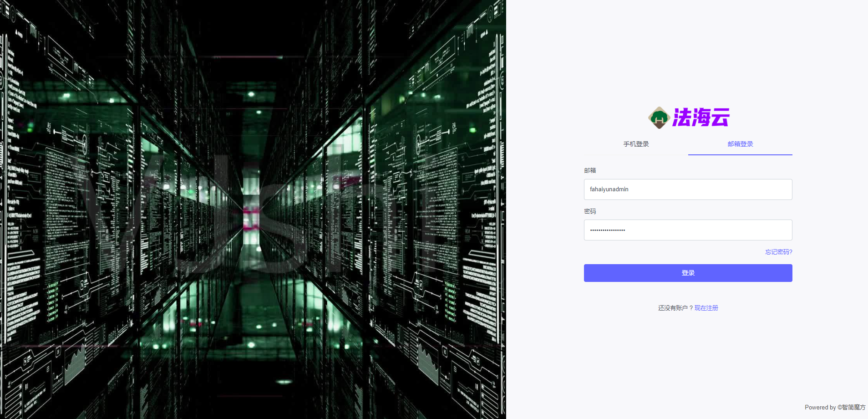Click the blue underline beneath 邮箱登录
Viewport: 868px width, 419px height.
tap(740, 155)
